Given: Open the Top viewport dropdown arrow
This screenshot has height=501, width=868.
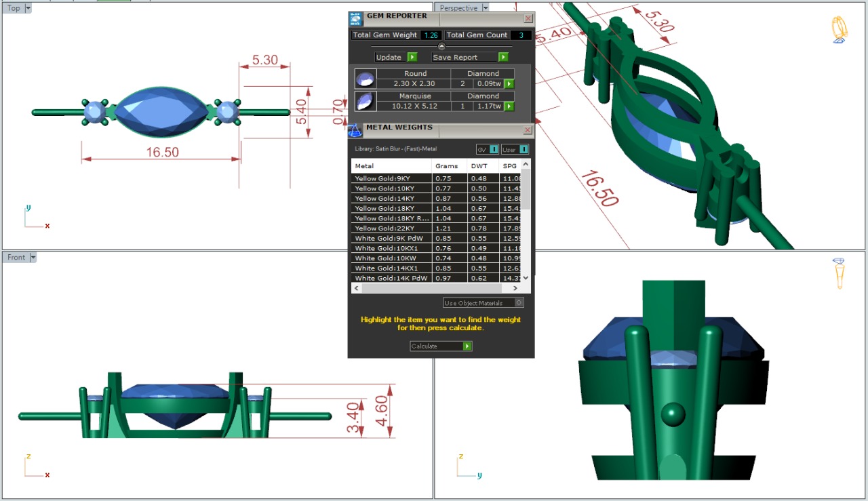Looking at the screenshot, I should coord(28,8).
